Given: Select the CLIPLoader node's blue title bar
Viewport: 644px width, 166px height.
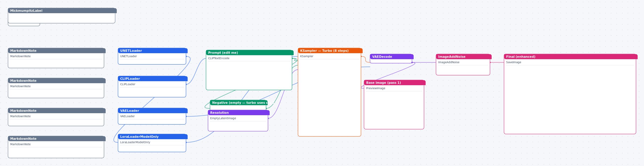Looking at the screenshot, I should [153, 79].
